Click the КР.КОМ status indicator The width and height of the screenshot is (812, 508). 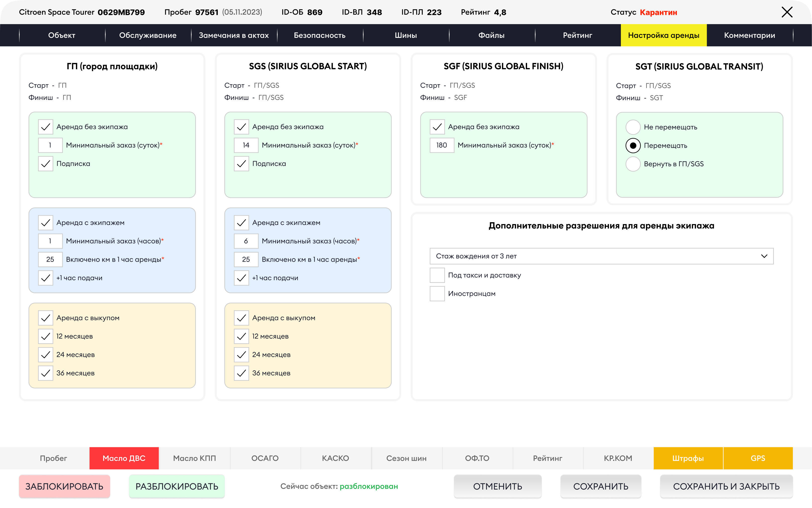618,458
